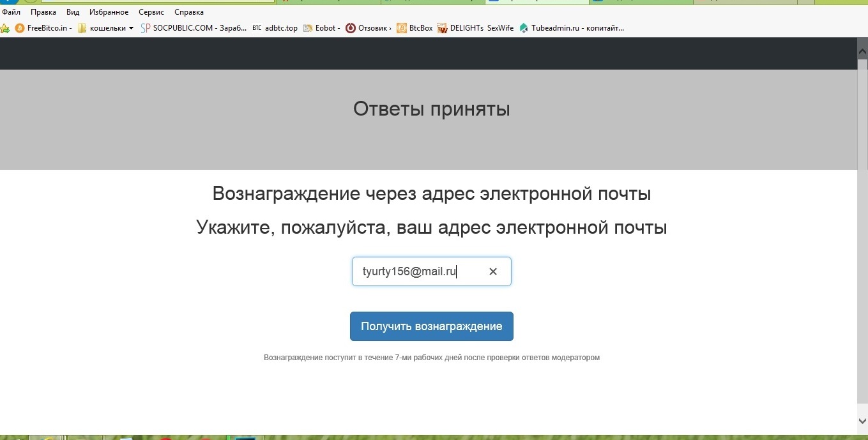Open the Отзовик bookmark
This screenshot has height=440, width=868.
[369, 28]
